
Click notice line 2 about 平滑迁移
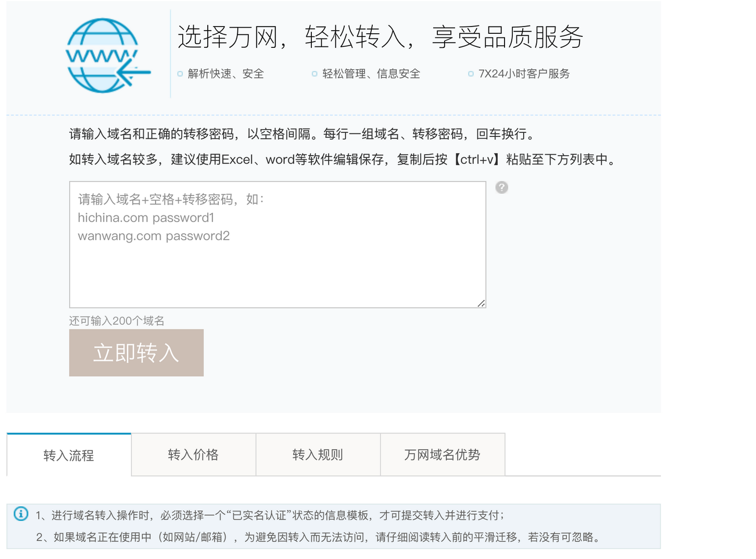click(x=318, y=537)
